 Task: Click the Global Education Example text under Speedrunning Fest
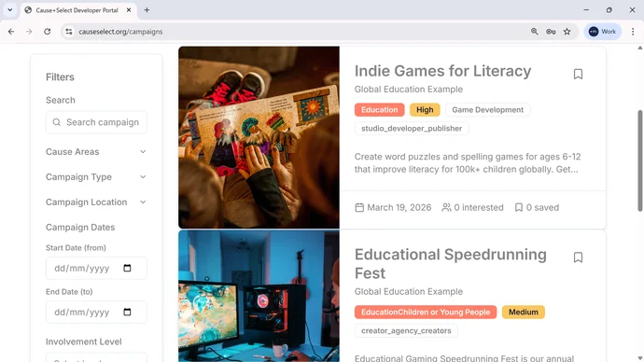point(409,291)
